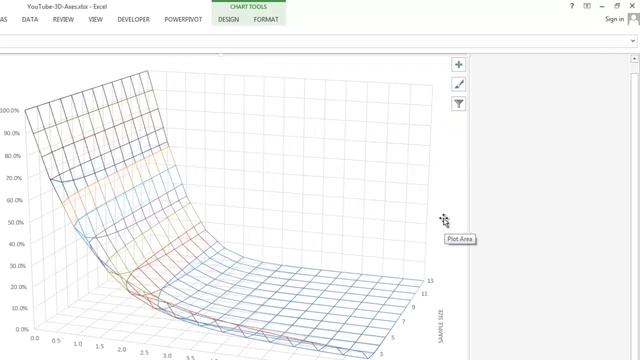Open the DATA ribbon tab
This screenshot has height=360, width=640.
point(30,19)
